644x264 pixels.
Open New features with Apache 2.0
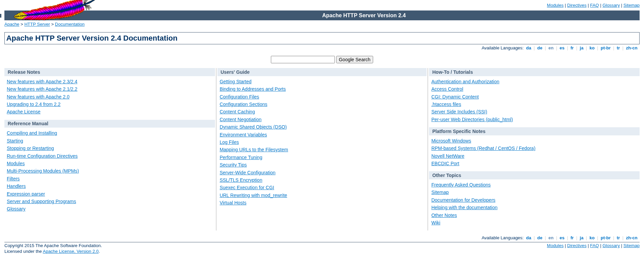click(x=38, y=97)
